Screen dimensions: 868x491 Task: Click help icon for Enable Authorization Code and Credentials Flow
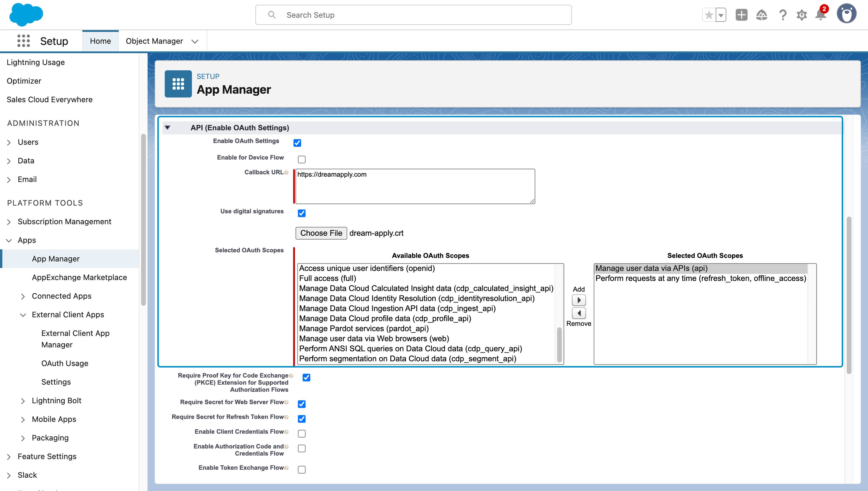(286, 447)
